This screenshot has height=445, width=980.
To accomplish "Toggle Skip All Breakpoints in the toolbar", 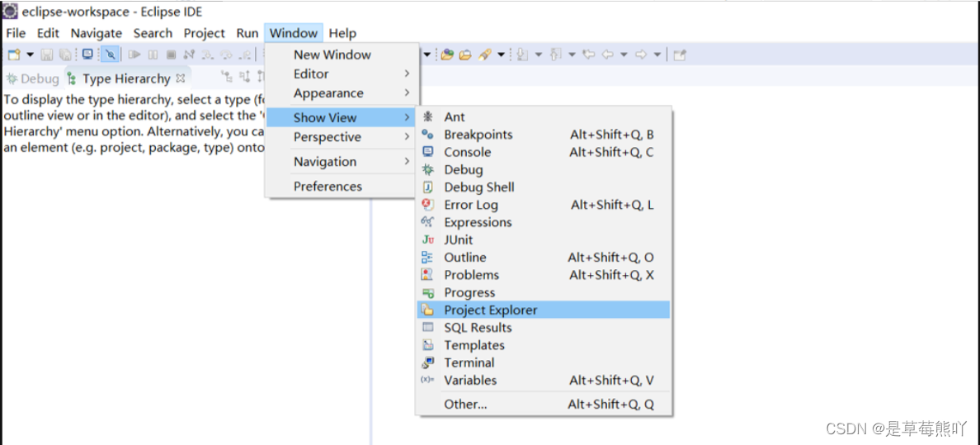I will 110,54.
